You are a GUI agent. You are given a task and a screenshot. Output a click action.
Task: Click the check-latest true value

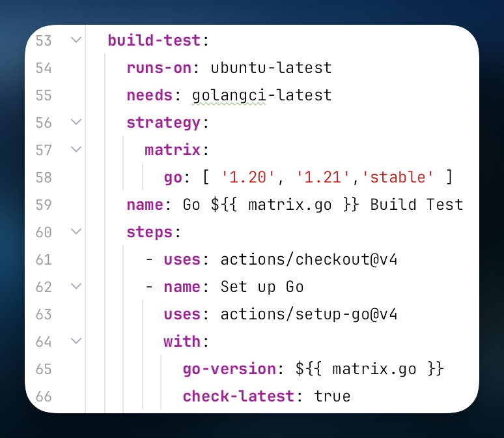(x=332, y=396)
